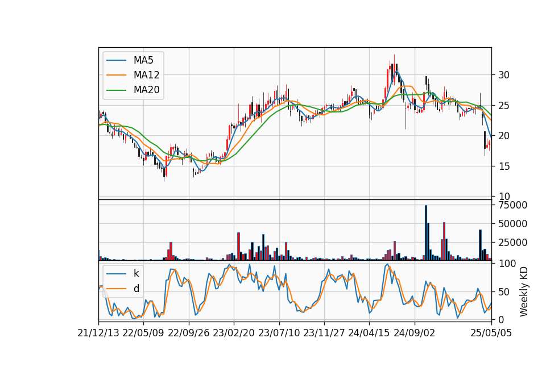Click the volume axis value 75000
Screen dimensions: 546x392
(x=513, y=205)
